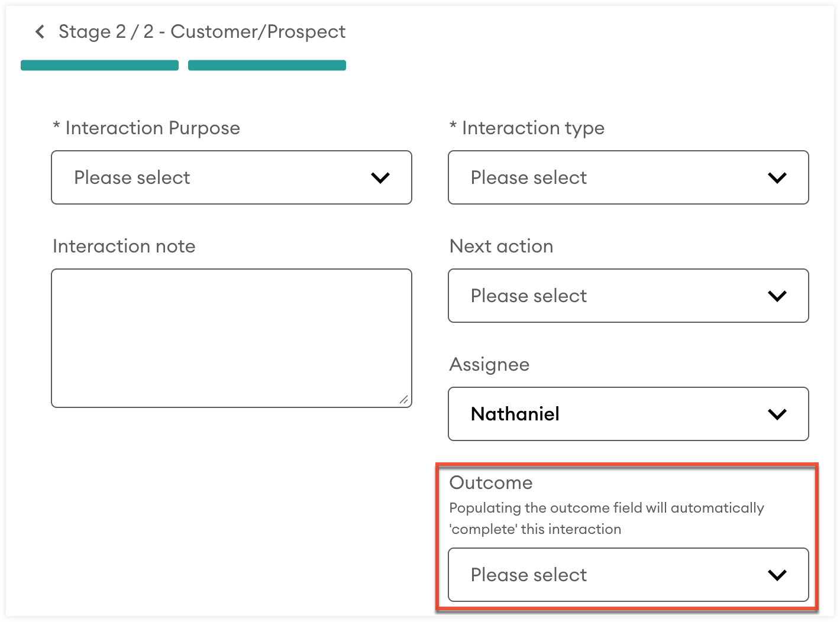Focus the Interaction note text area
The width and height of the screenshot is (840, 622).
[231, 337]
